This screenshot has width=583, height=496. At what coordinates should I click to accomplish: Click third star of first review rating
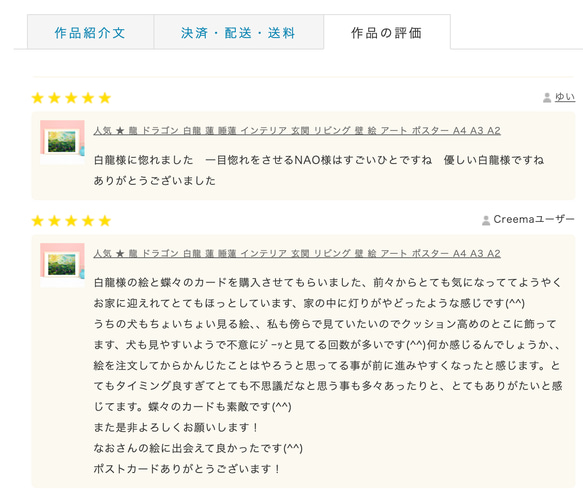71,98
